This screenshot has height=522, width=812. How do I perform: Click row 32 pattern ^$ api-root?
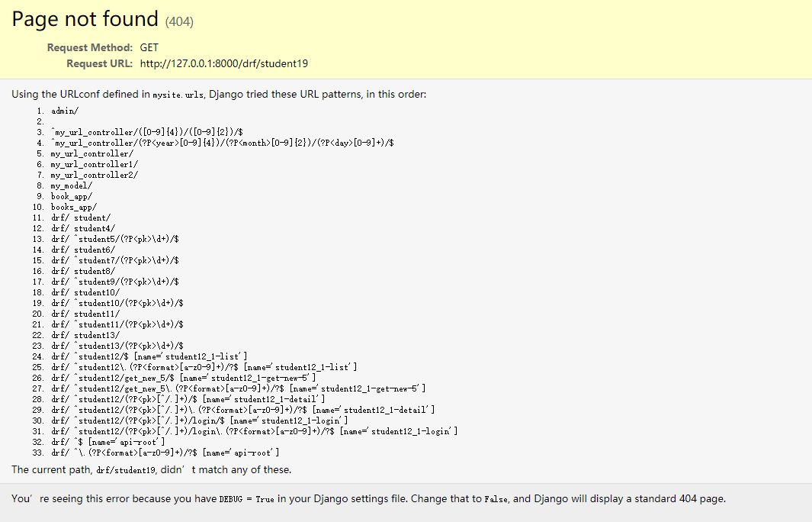108,442
